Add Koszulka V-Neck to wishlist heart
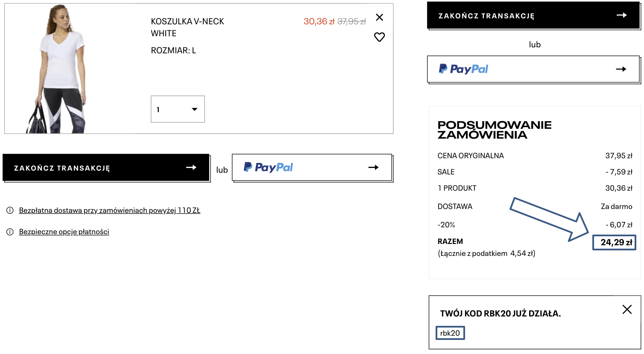Viewport: 644px width, 354px height. click(379, 37)
